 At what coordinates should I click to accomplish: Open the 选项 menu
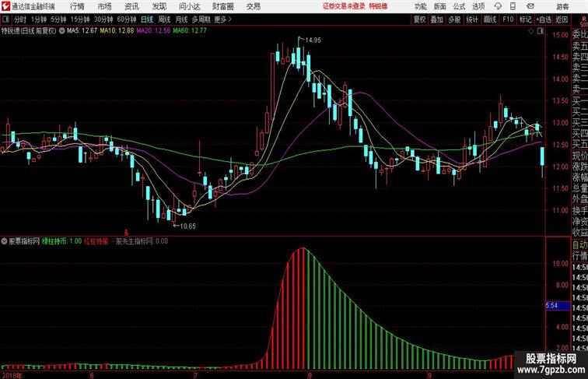click(x=478, y=6)
